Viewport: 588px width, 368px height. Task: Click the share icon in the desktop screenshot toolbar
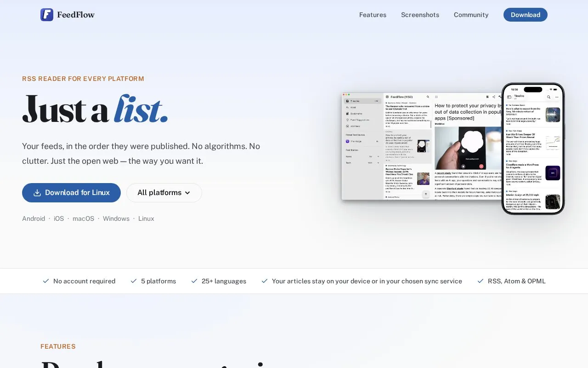pos(494,97)
